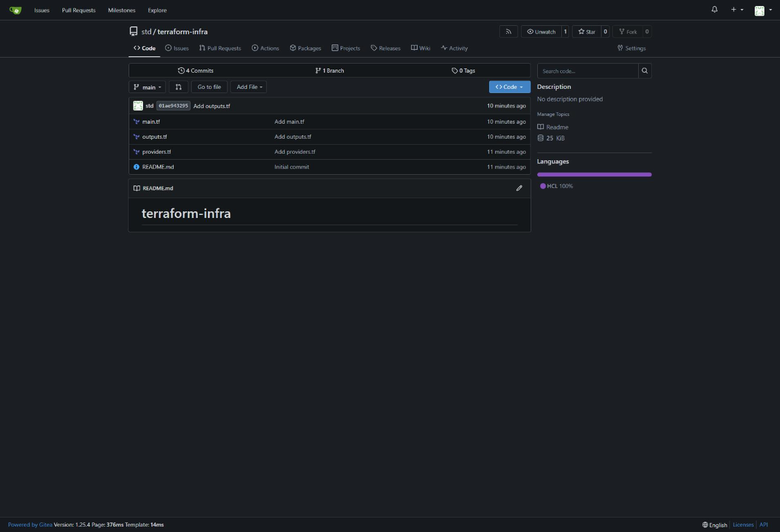Open the latest commit message Add outputs.tf
Viewport: 780px width, 532px height.
(x=212, y=106)
